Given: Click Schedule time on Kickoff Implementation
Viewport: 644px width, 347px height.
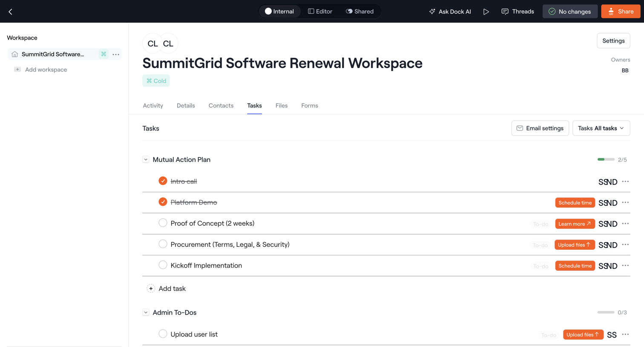Looking at the screenshot, I should [x=575, y=266].
